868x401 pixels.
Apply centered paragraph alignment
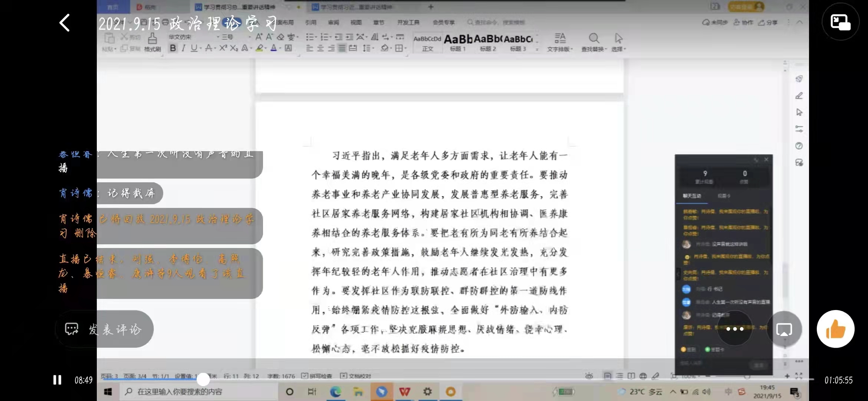tap(320, 48)
